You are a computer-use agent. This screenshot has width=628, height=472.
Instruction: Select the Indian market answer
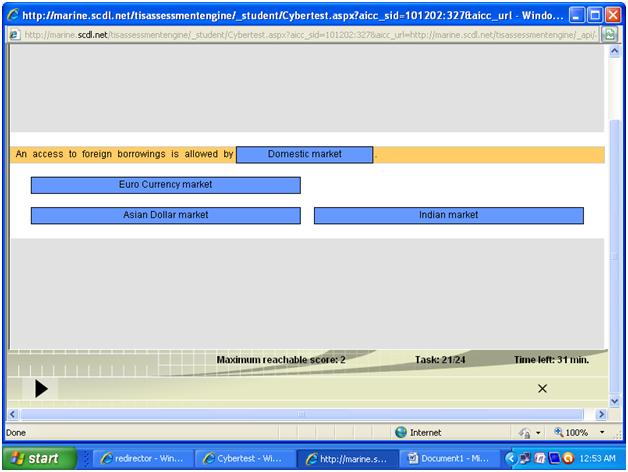pyautogui.click(x=449, y=216)
